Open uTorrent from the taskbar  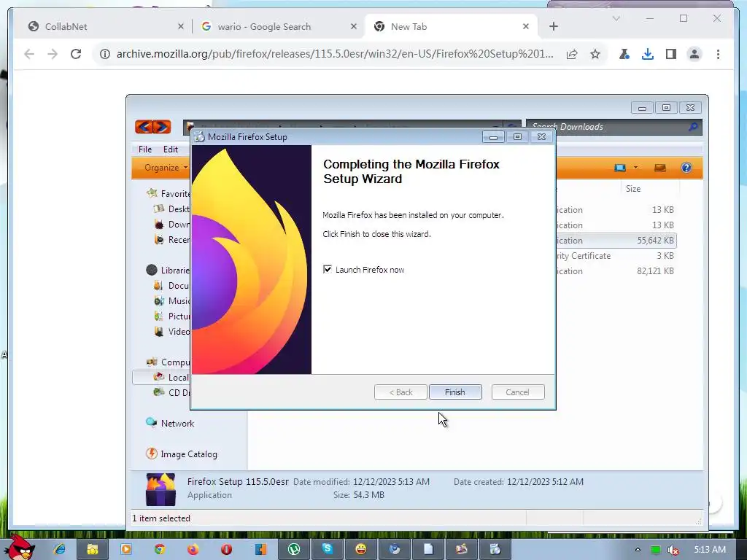(x=294, y=549)
